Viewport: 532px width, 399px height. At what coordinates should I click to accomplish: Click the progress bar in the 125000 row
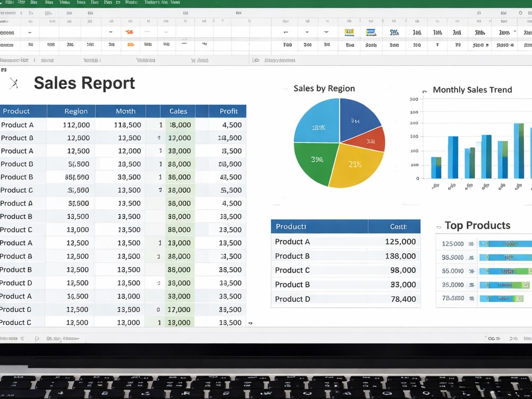(505, 244)
